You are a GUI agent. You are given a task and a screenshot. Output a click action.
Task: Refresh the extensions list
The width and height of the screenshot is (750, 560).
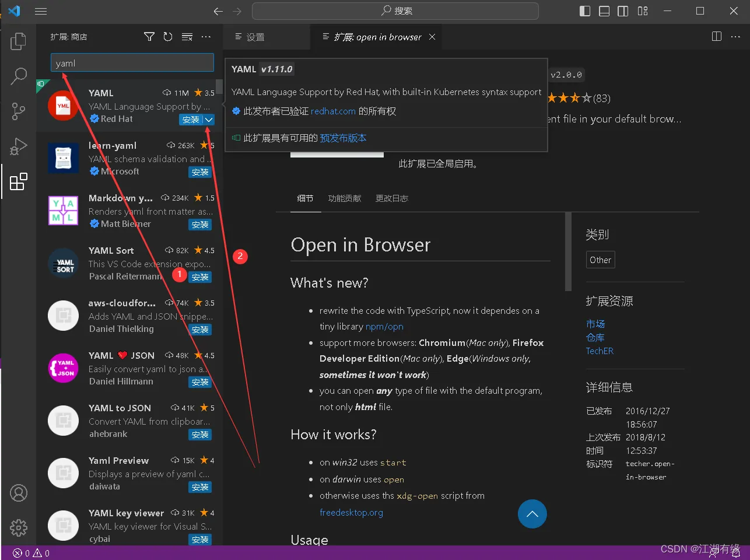(168, 37)
